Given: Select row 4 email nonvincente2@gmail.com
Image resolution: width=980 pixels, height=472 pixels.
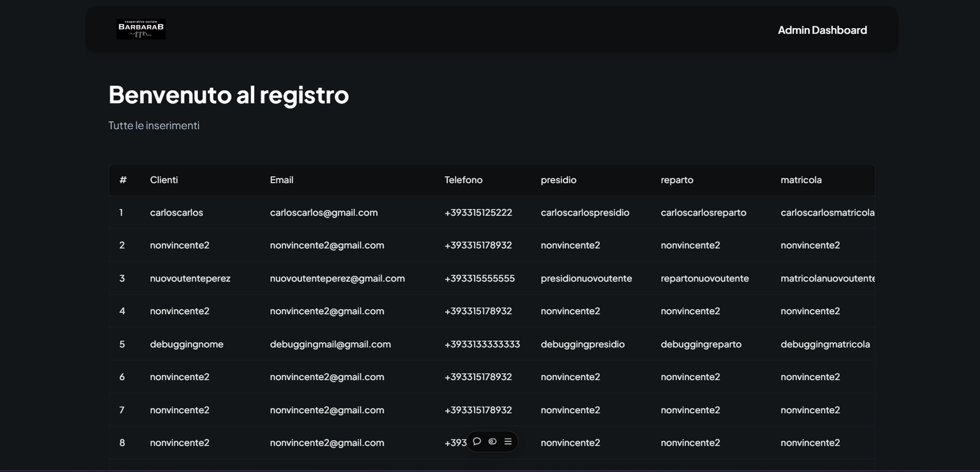Looking at the screenshot, I should [x=327, y=311].
